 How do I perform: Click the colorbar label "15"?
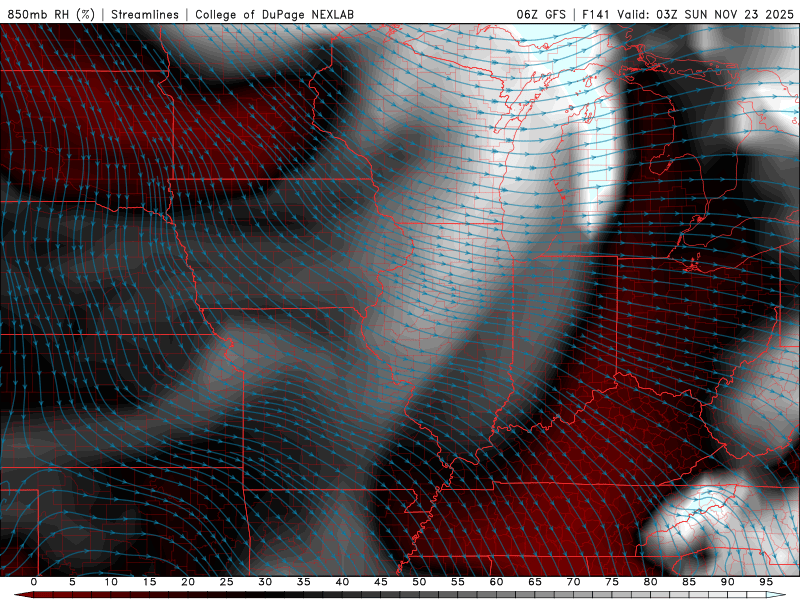(x=149, y=582)
